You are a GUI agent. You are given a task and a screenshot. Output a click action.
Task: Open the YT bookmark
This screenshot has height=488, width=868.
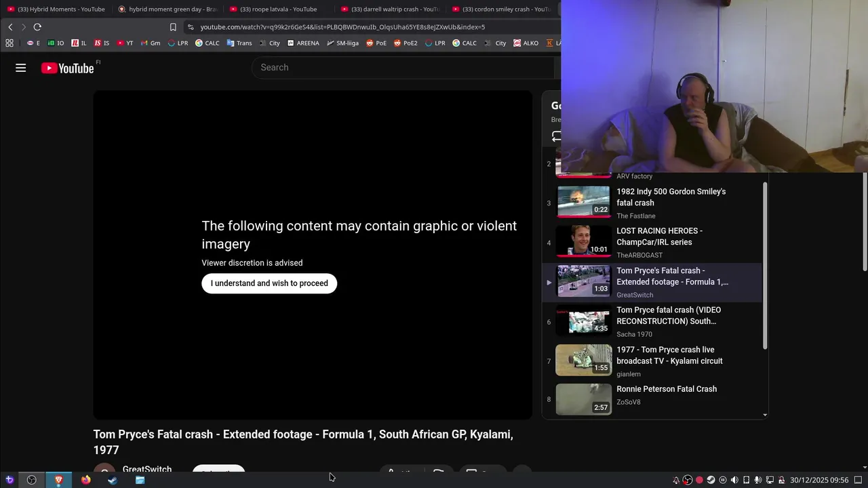coord(125,43)
